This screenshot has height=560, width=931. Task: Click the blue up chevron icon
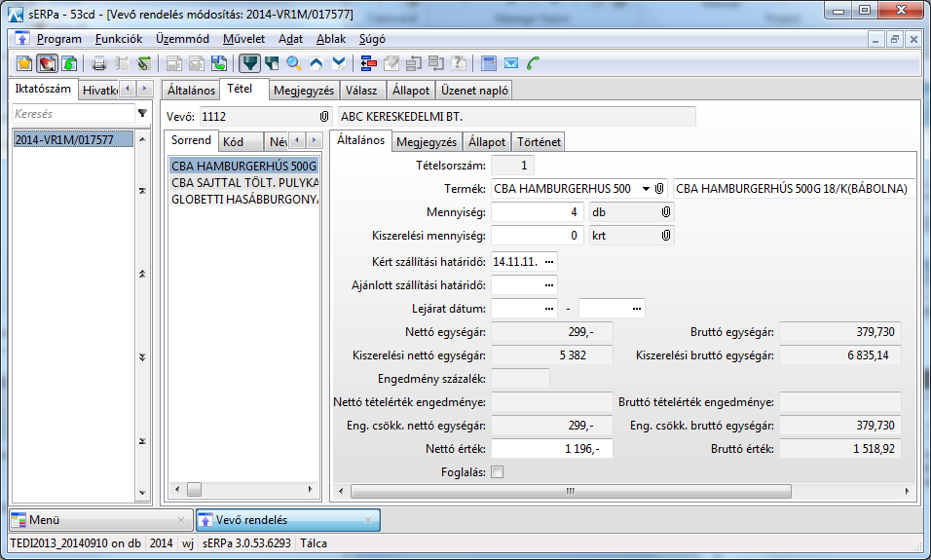317,63
